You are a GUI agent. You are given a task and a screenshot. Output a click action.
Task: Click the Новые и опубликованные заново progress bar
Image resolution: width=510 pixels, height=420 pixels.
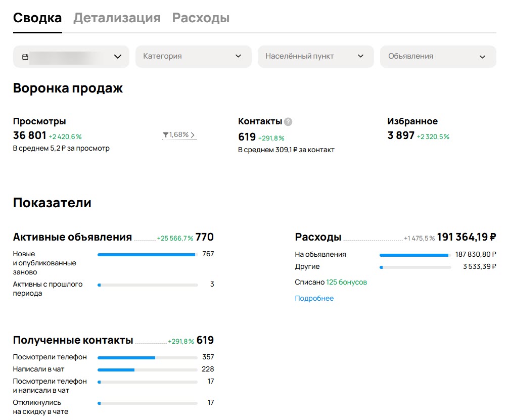point(147,254)
